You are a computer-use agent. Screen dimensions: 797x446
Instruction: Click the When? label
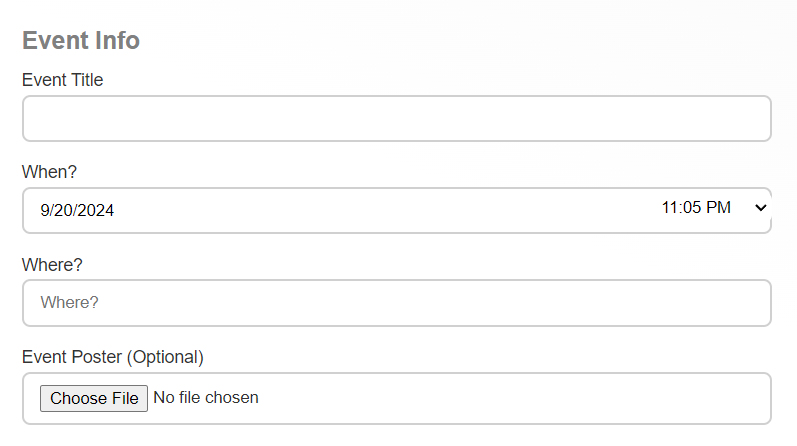coord(49,172)
